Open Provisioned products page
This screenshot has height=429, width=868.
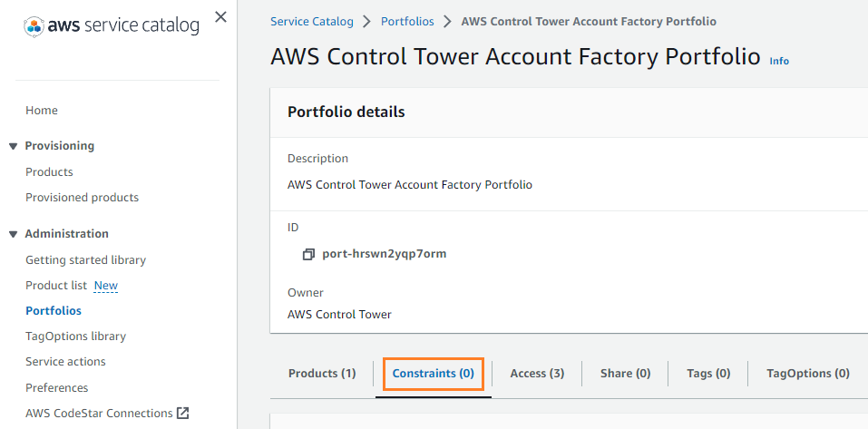point(82,197)
